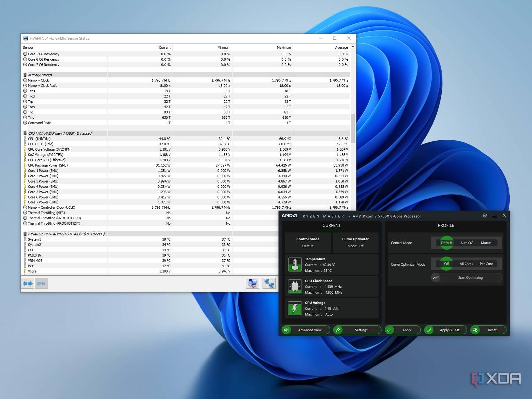Open Ryzen Master Settings

click(x=357, y=330)
